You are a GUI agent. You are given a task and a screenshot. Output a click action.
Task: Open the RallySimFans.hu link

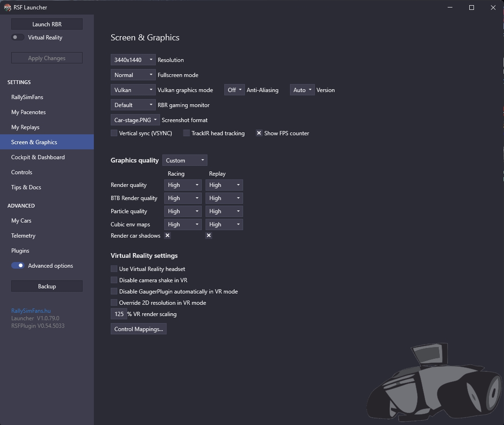tap(31, 311)
